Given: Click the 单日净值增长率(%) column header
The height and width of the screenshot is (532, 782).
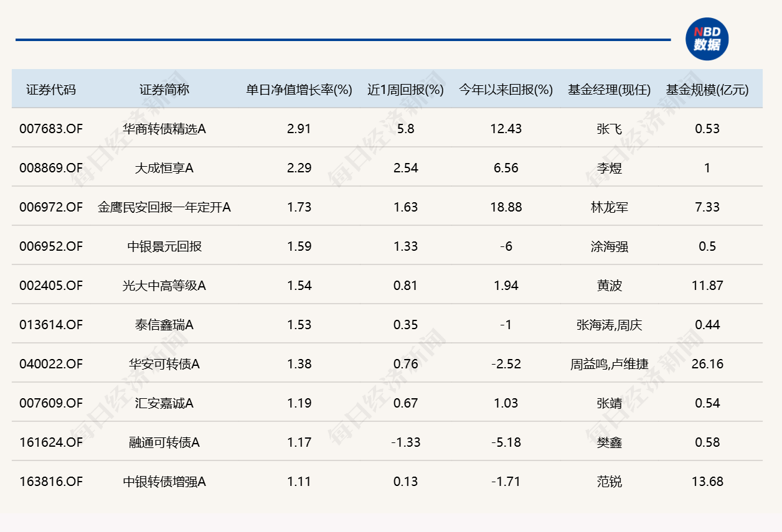Looking at the screenshot, I should point(299,90).
